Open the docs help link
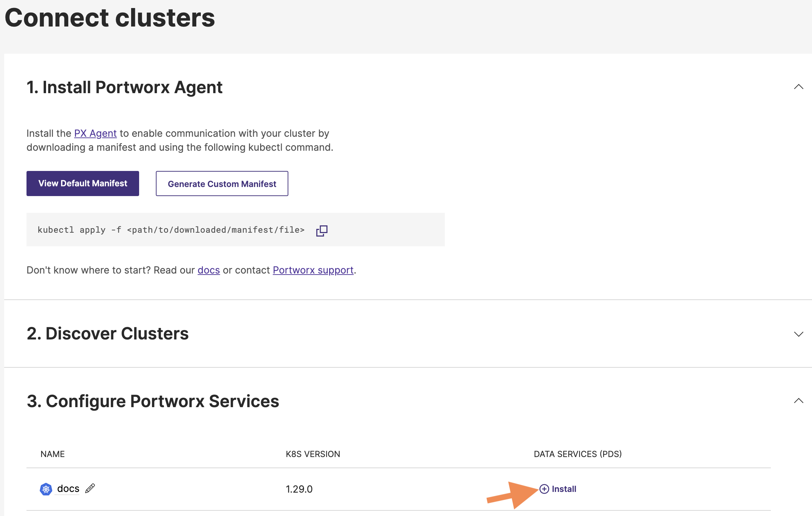Image resolution: width=812 pixels, height=516 pixels. point(208,270)
